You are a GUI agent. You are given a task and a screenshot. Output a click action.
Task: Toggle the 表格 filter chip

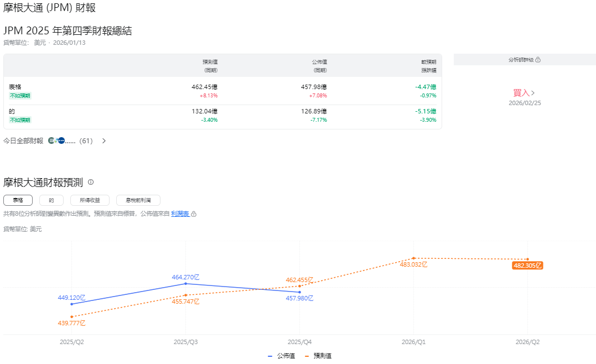(x=18, y=200)
